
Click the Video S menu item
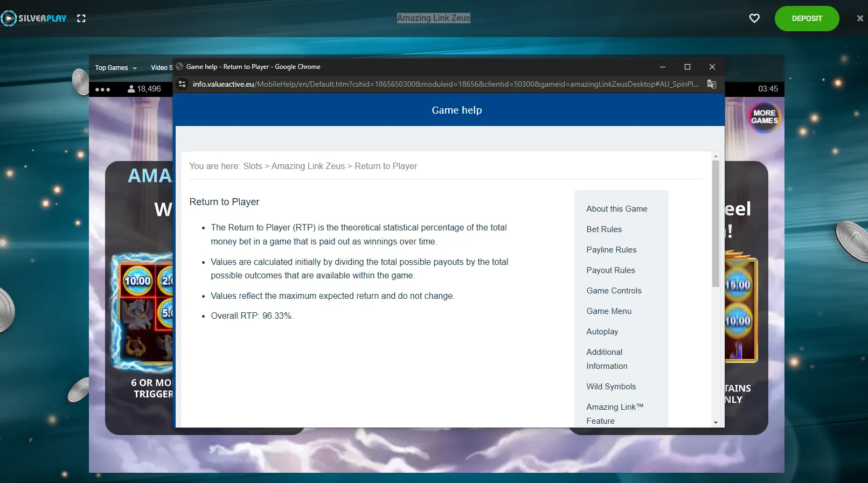162,68
